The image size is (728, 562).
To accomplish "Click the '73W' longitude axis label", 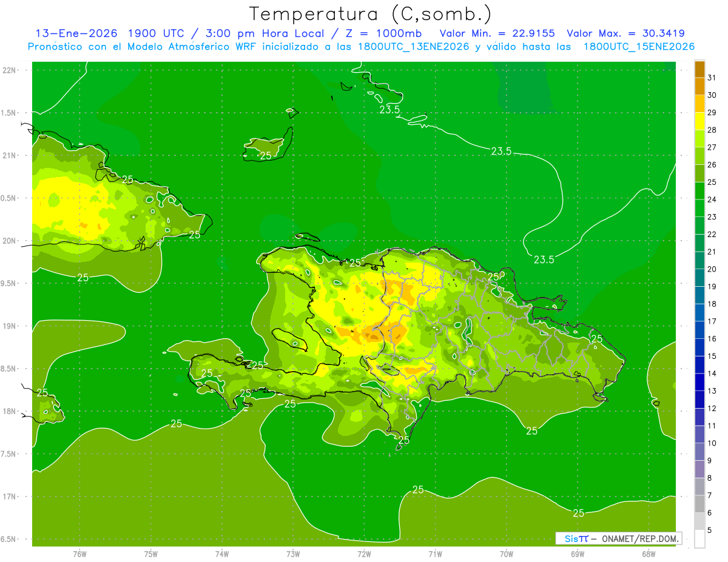I will (293, 554).
